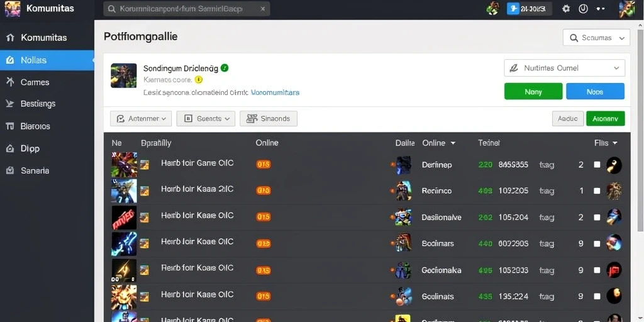
Task: Clear the search field with X
Action: click(x=263, y=9)
